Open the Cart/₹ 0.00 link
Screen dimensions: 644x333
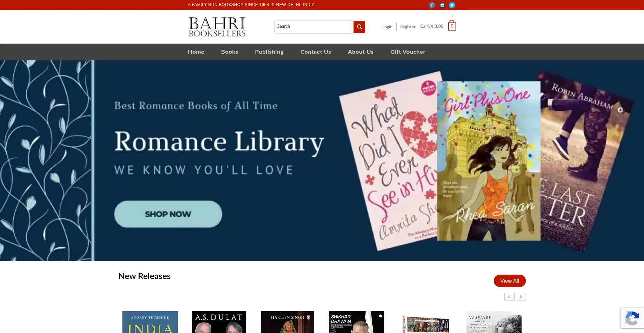pos(432,26)
